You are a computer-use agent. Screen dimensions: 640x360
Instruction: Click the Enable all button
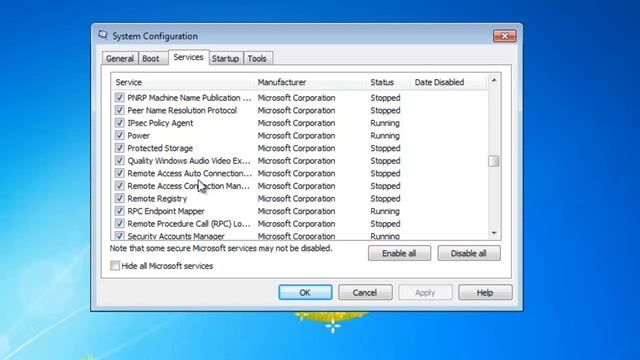[x=399, y=253]
